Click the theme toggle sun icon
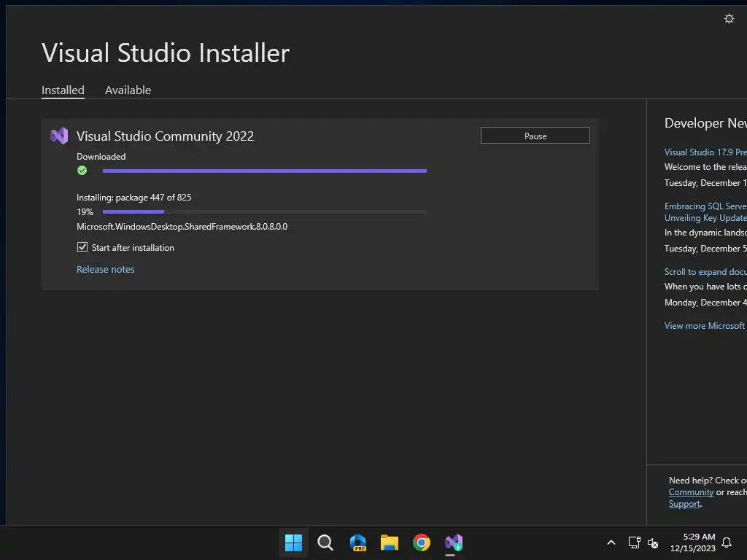747x560 pixels. point(729,18)
